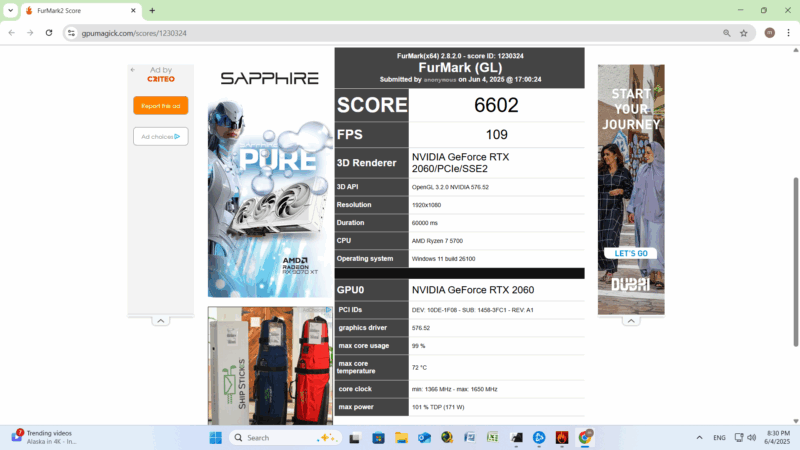
Task: Open the Word icon in the taskbar
Action: 470,438
